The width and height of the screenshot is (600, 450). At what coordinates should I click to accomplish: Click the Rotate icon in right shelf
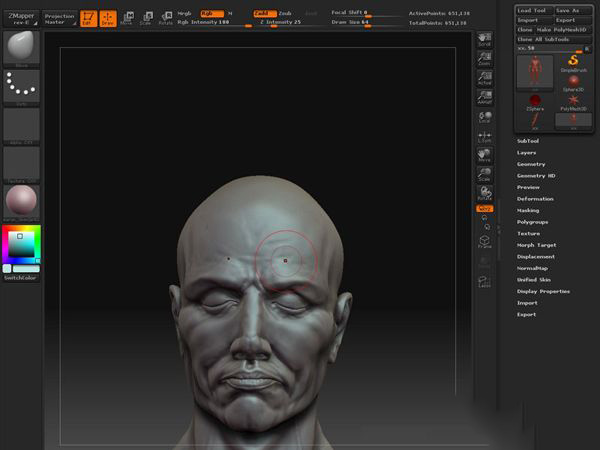[x=484, y=194]
